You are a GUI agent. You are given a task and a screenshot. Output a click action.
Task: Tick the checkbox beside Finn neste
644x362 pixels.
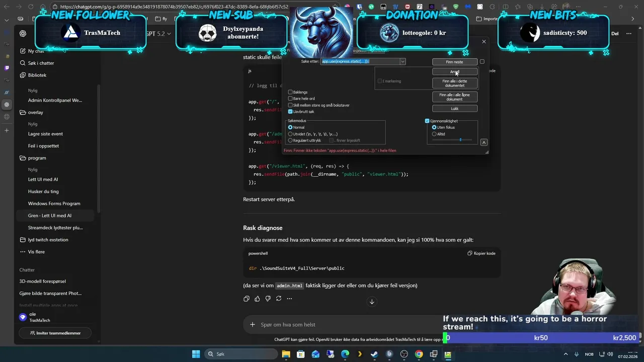tap(482, 62)
